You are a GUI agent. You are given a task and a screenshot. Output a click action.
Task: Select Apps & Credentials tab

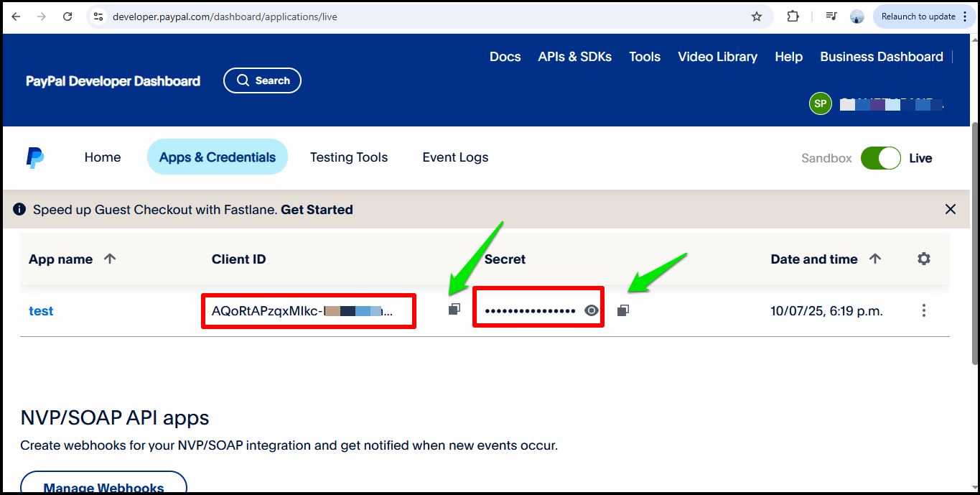coord(218,157)
